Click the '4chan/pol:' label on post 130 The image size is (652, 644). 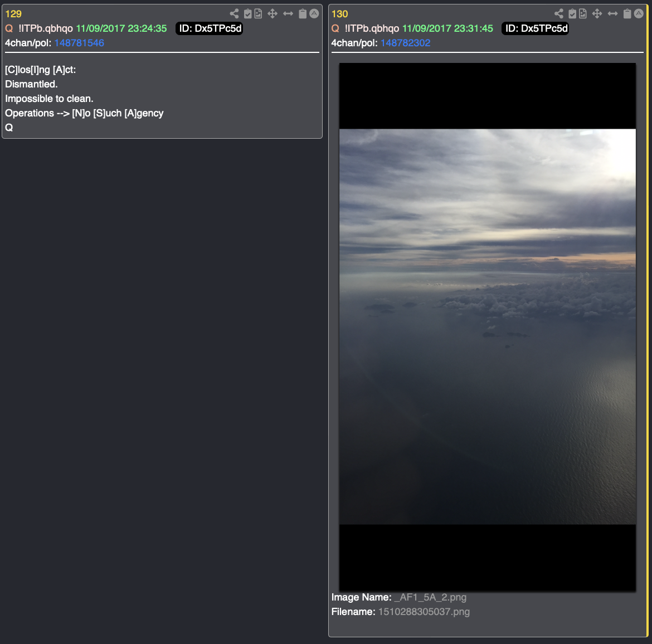[x=354, y=43]
